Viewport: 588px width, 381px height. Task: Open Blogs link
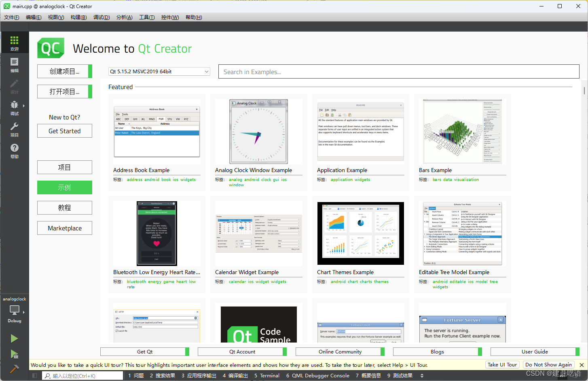[438, 351]
